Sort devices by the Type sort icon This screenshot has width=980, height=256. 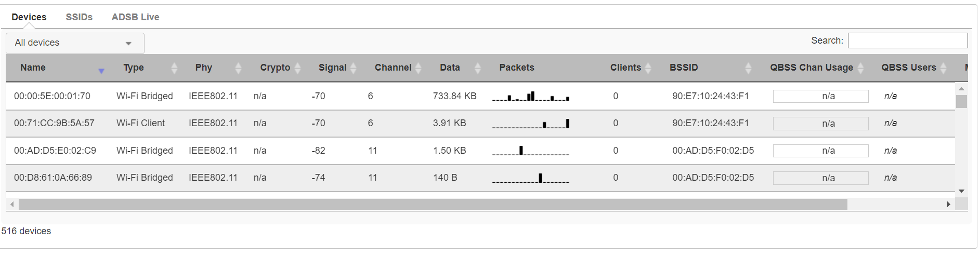(174, 68)
